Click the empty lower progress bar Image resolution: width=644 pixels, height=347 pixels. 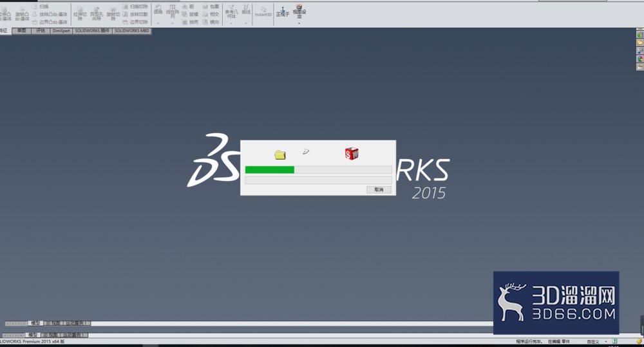point(318,180)
